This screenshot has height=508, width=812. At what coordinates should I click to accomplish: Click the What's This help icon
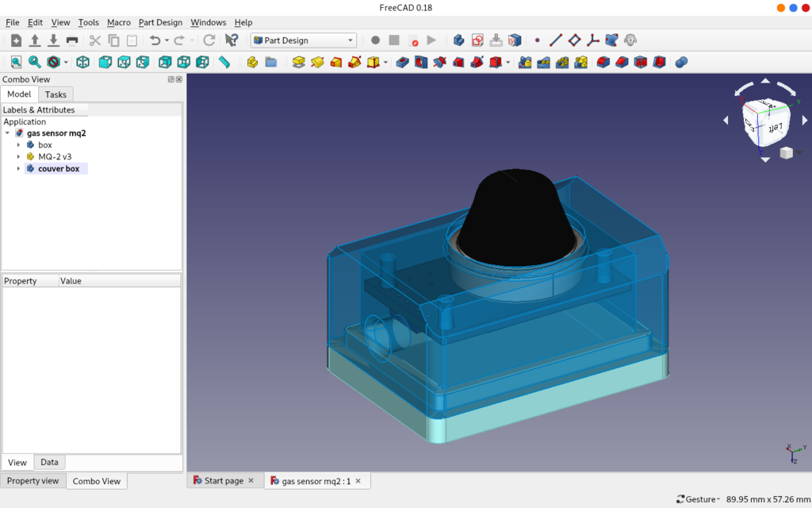(232, 40)
